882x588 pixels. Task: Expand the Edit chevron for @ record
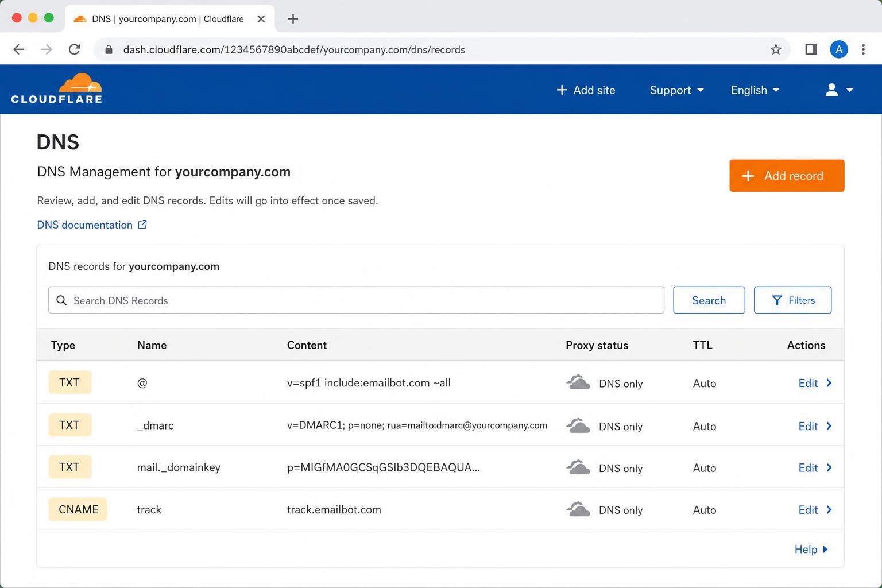[x=829, y=383]
